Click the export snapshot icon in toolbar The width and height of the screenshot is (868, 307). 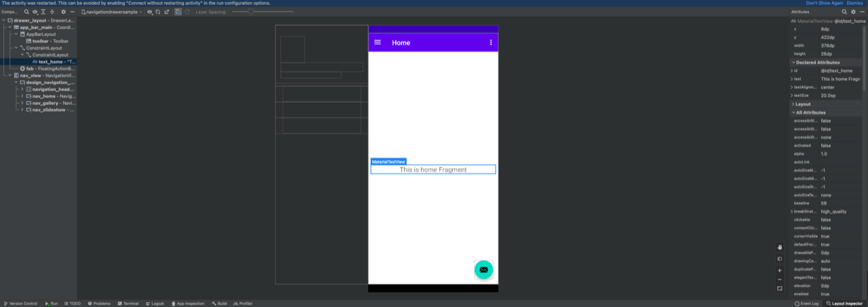pos(167,12)
